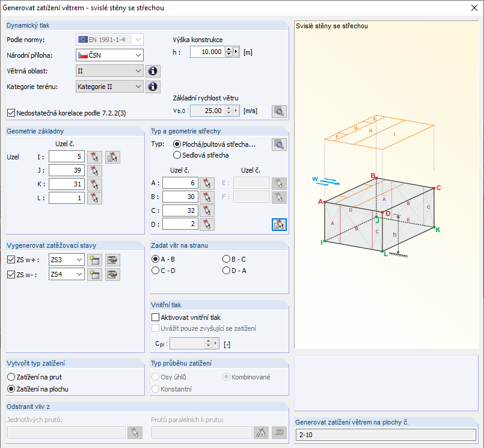
Task: Open wind zone info button beside Větrná oblast
Action: [153, 71]
